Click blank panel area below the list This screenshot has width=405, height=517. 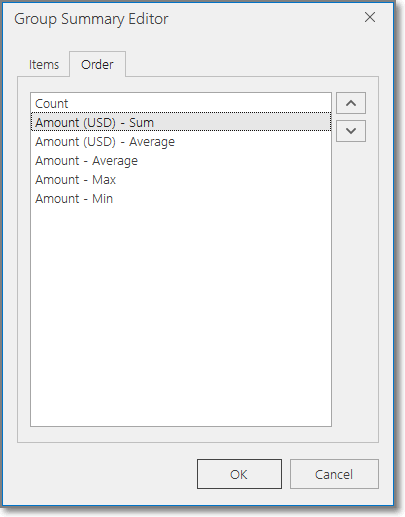coord(198,434)
